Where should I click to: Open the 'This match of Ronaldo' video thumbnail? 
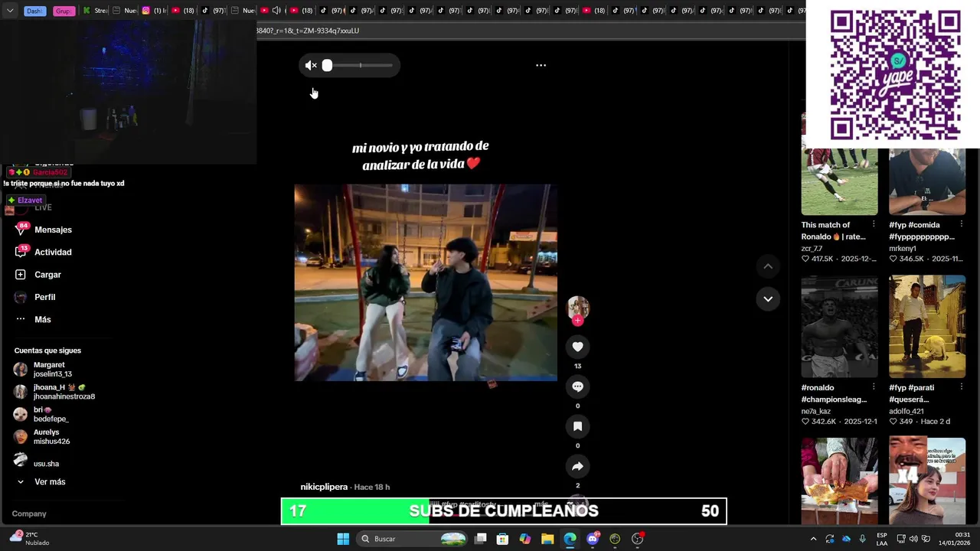pos(839,182)
